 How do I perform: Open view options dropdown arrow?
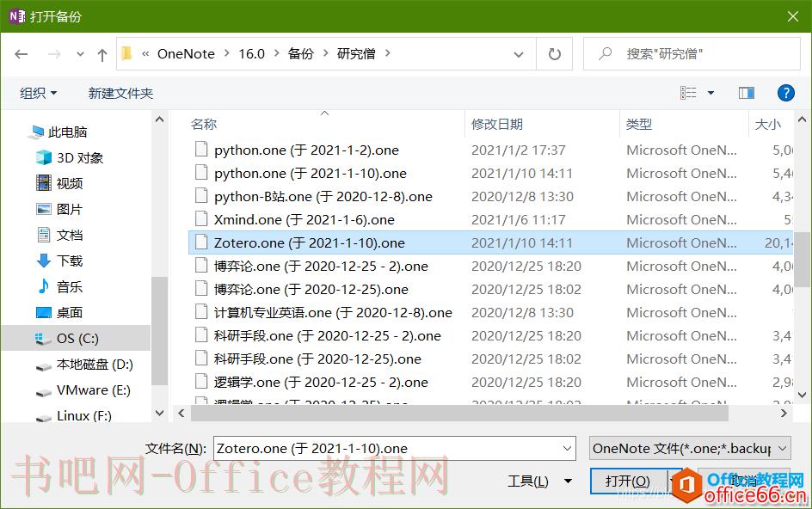710,93
